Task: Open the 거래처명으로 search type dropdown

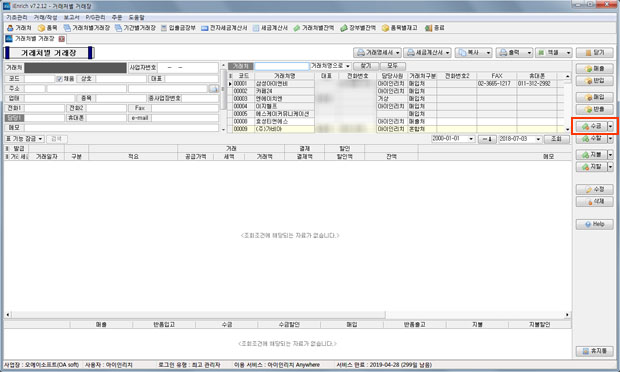Action: [348, 66]
